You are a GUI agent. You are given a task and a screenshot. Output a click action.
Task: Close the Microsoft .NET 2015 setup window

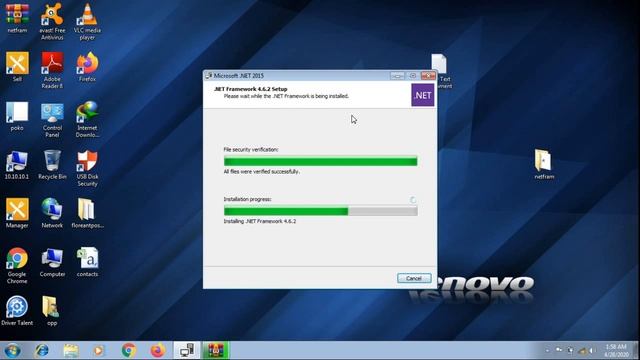point(428,76)
